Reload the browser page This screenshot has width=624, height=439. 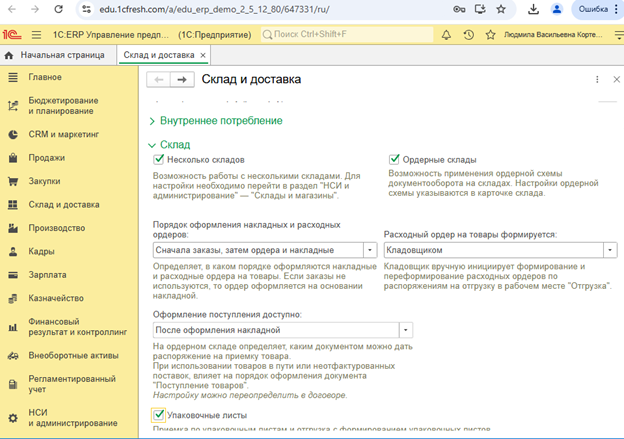(x=58, y=9)
